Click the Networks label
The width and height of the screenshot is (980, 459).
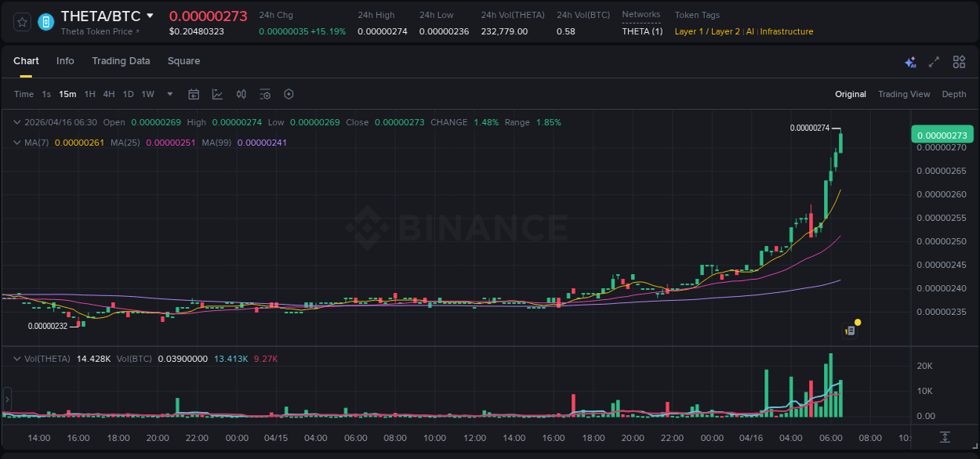click(x=641, y=15)
